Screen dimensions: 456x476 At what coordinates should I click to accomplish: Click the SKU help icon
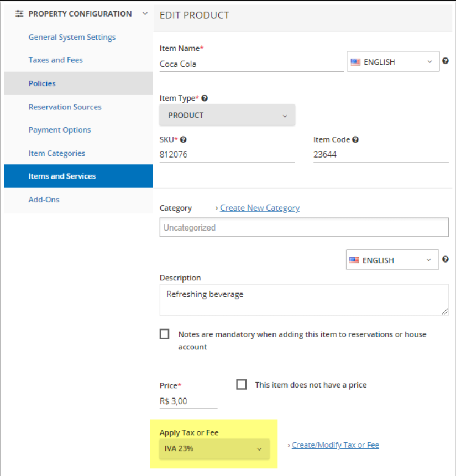183,140
